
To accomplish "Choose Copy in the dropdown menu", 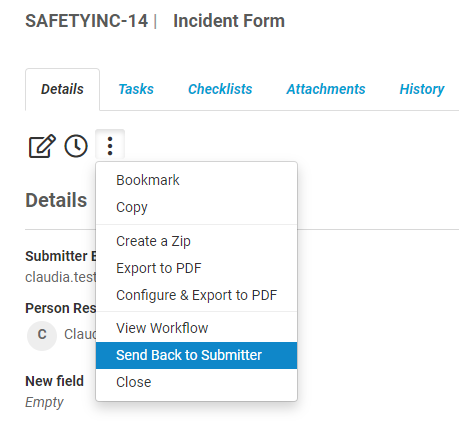I will [x=196, y=207].
